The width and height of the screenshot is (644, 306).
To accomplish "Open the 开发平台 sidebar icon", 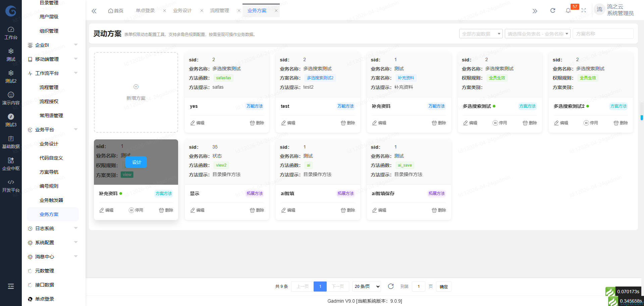I will pos(11,185).
